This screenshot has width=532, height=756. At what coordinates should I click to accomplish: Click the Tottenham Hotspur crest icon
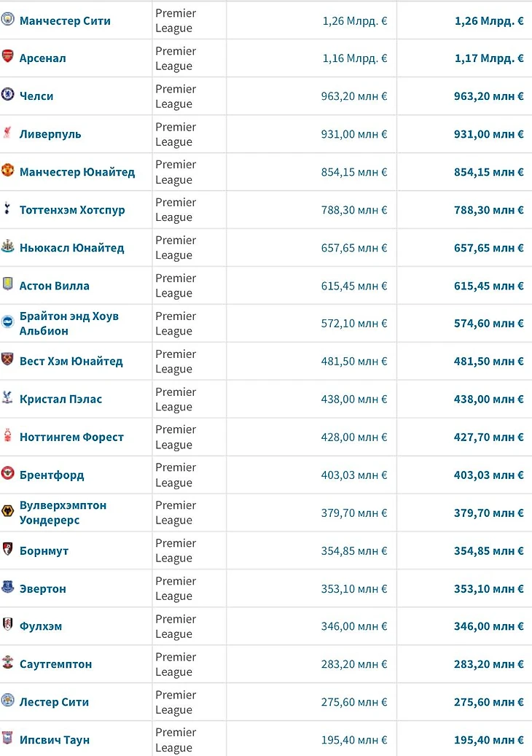point(7,209)
